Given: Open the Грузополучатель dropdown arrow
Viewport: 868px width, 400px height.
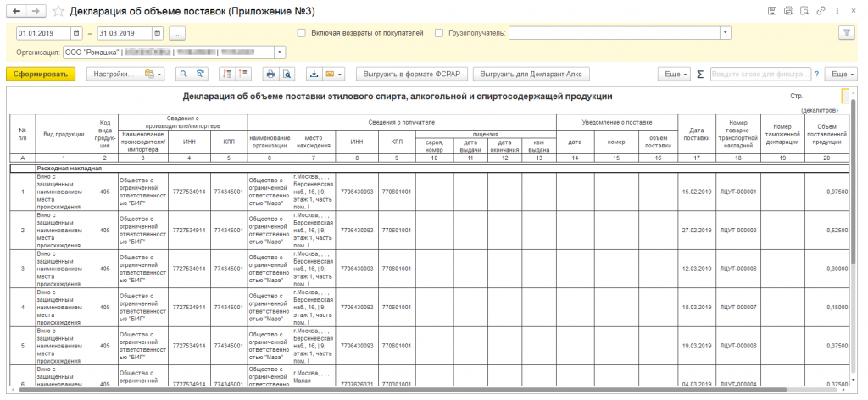Looking at the screenshot, I should (x=726, y=33).
